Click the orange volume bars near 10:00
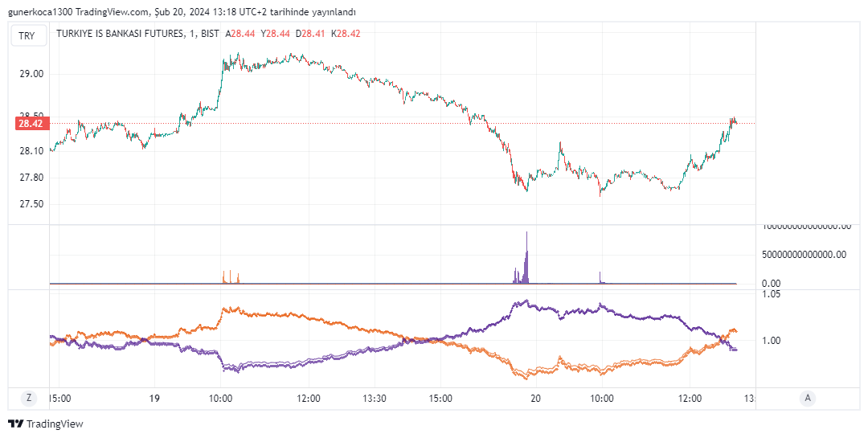This screenshot has width=868, height=438. [x=231, y=277]
